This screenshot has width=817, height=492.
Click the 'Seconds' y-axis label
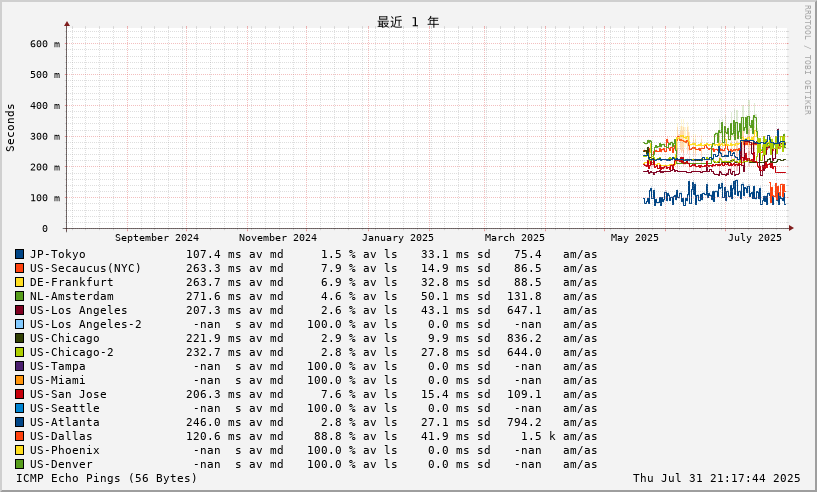click(x=10, y=128)
